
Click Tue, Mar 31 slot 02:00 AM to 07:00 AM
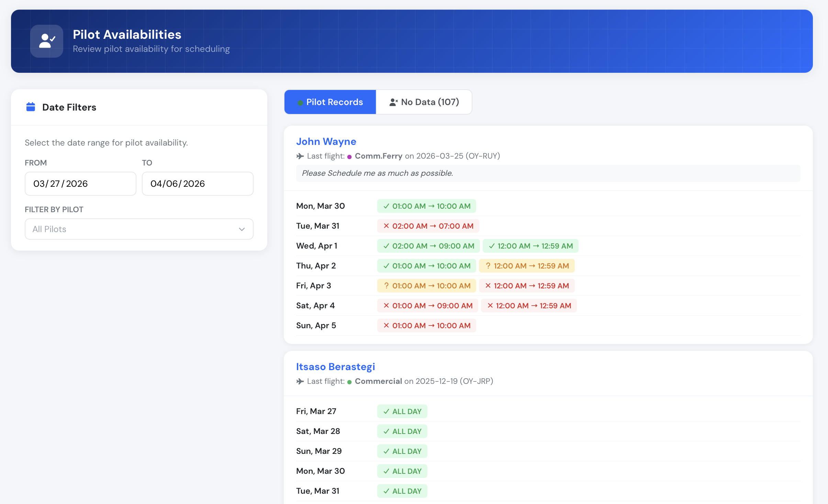428,226
